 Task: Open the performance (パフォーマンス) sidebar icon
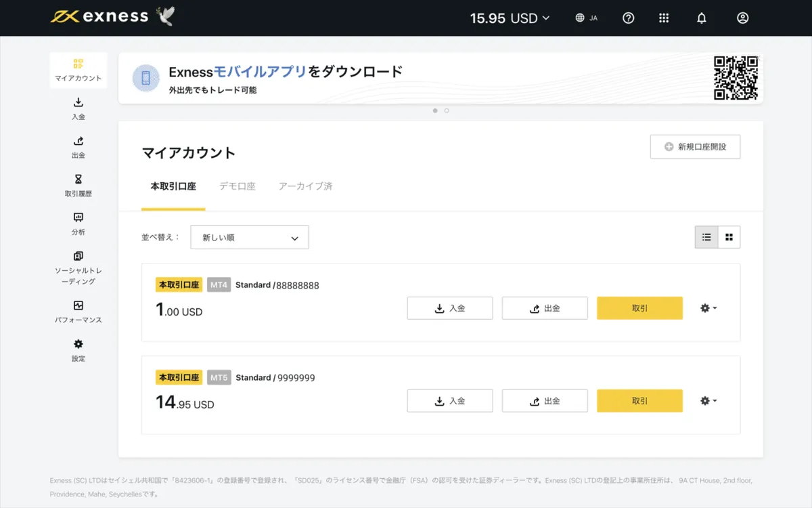tap(78, 305)
